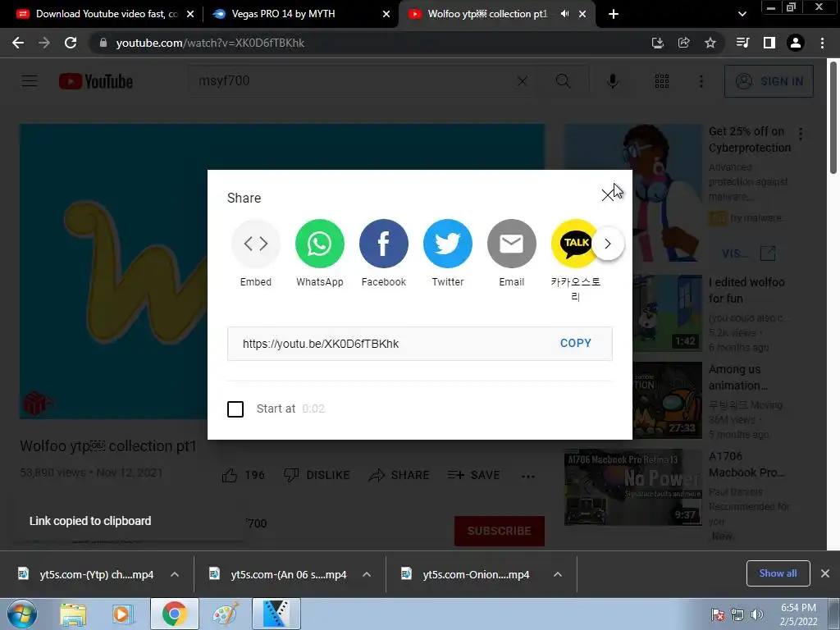Open the I edited wolfoo for fun thumbnail
The height and width of the screenshot is (630, 840).
coord(668,313)
